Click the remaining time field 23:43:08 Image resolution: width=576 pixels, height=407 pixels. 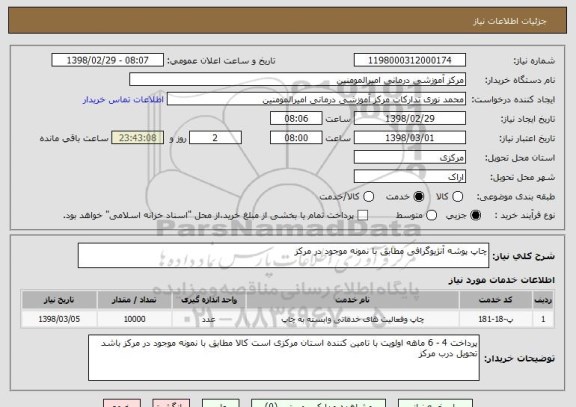[x=138, y=138]
